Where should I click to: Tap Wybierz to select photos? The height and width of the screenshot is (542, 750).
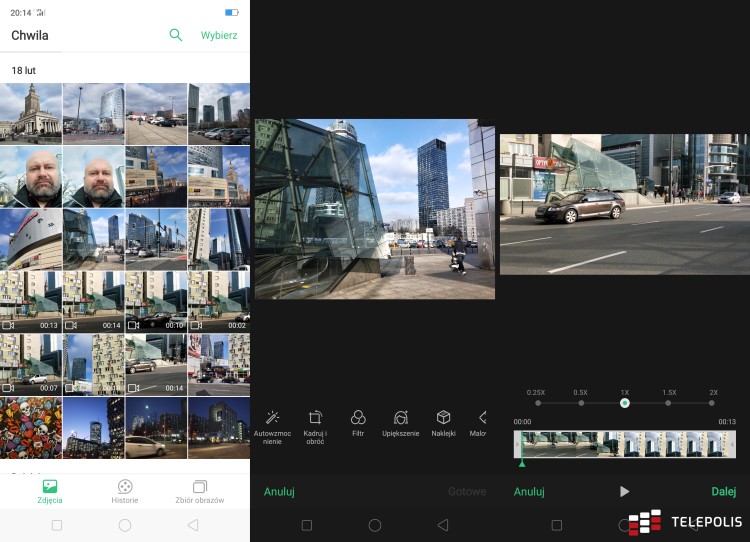(x=219, y=35)
